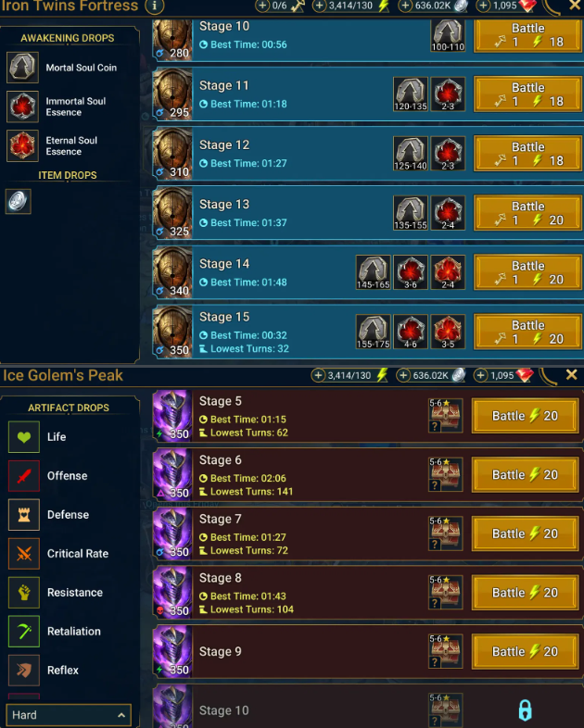Select the Immortal Soul Essence icon
Screen dimensions: 584x728
click(x=23, y=107)
